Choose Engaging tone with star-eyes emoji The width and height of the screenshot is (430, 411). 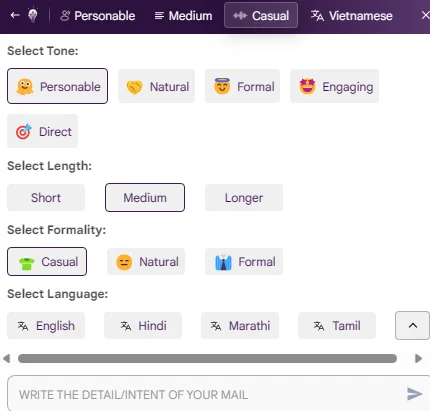pos(334,86)
